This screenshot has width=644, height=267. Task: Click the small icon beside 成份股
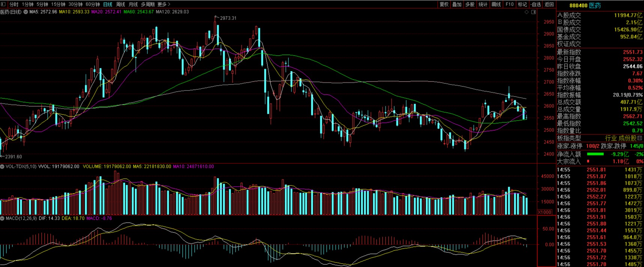[x=640, y=138]
